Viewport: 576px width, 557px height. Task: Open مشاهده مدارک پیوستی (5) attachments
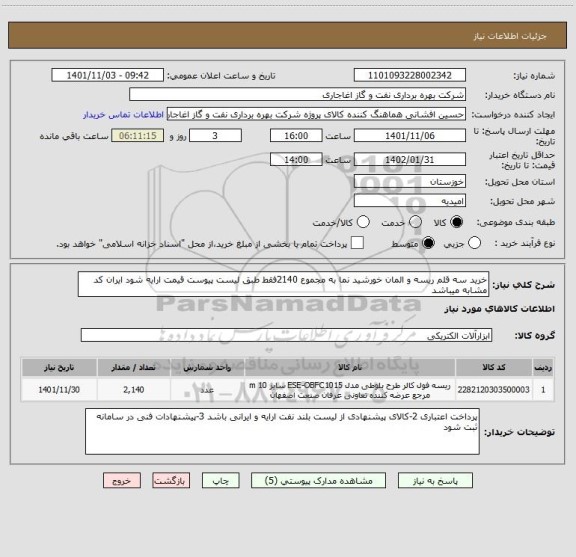[x=318, y=481]
